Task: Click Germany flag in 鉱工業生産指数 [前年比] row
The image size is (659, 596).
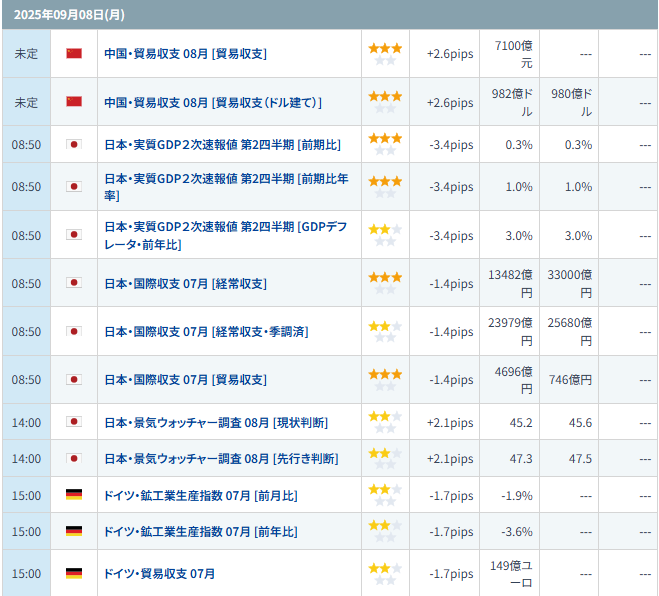Action: (x=74, y=531)
